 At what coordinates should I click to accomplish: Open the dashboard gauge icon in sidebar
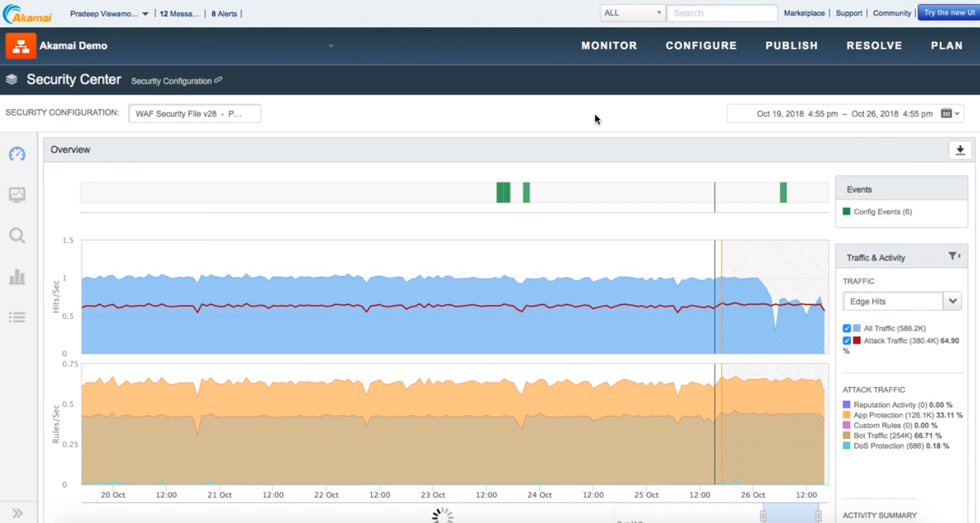17,154
